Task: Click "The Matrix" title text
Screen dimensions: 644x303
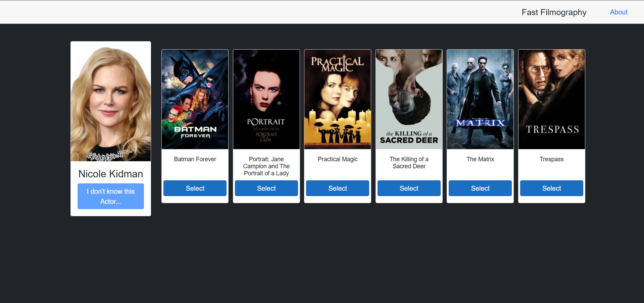Action: tap(480, 159)
